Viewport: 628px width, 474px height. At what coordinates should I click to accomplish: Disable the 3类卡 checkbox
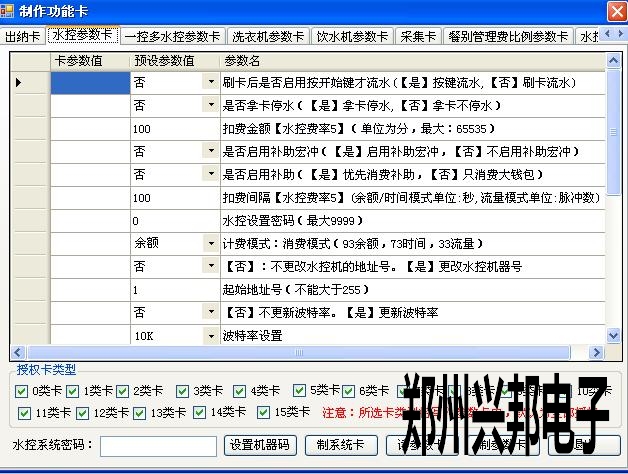tap(182, 391)
